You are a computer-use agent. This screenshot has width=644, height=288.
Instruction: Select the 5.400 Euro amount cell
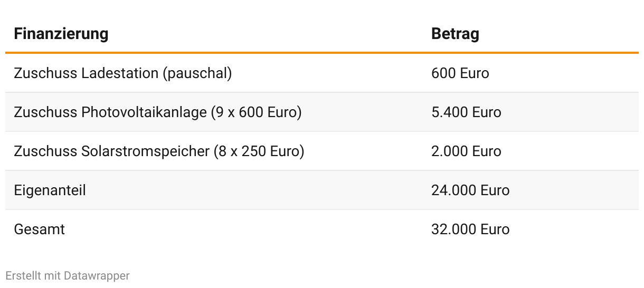point(466,112)
